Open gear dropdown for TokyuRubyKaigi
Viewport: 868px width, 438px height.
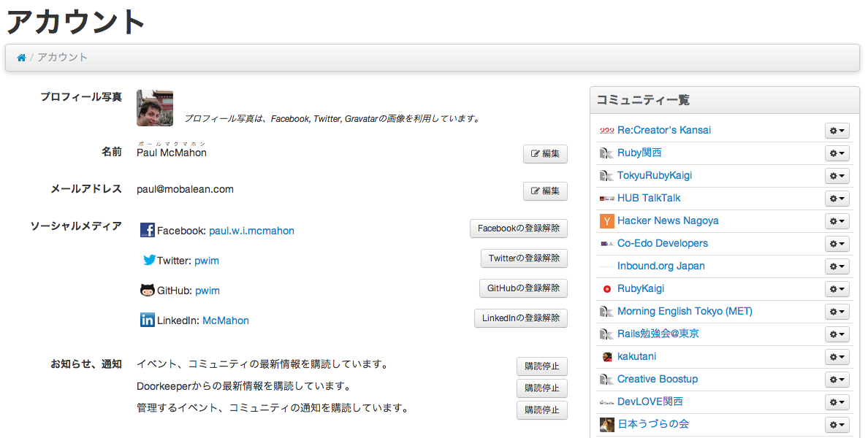(837, 176)
